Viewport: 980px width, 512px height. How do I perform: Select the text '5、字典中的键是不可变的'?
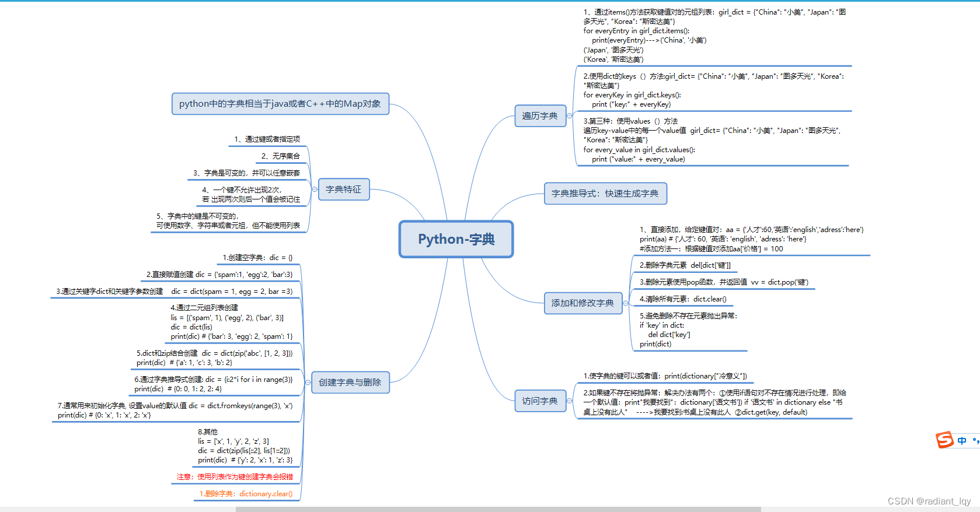[x=197, y=216]
